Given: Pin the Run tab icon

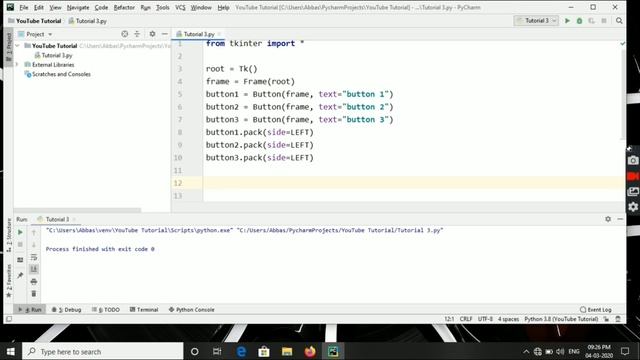Looking at the screenshot, I should [x=20, y=276].
